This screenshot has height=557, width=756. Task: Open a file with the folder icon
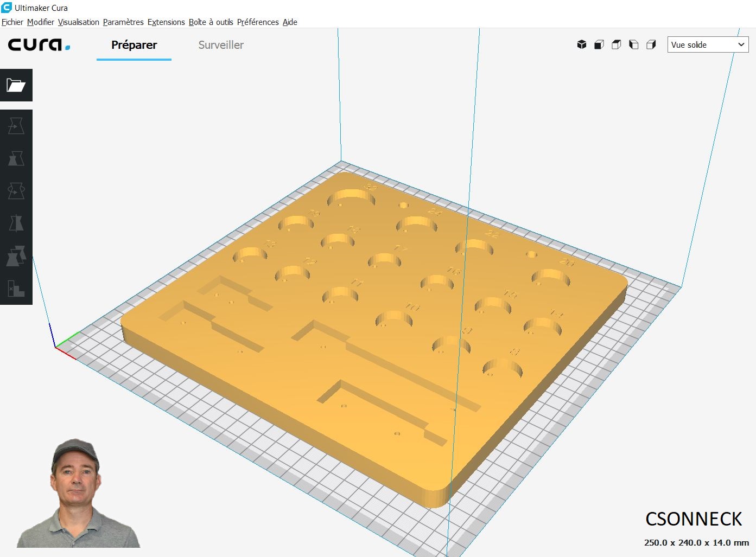click(x=16, y=85)
